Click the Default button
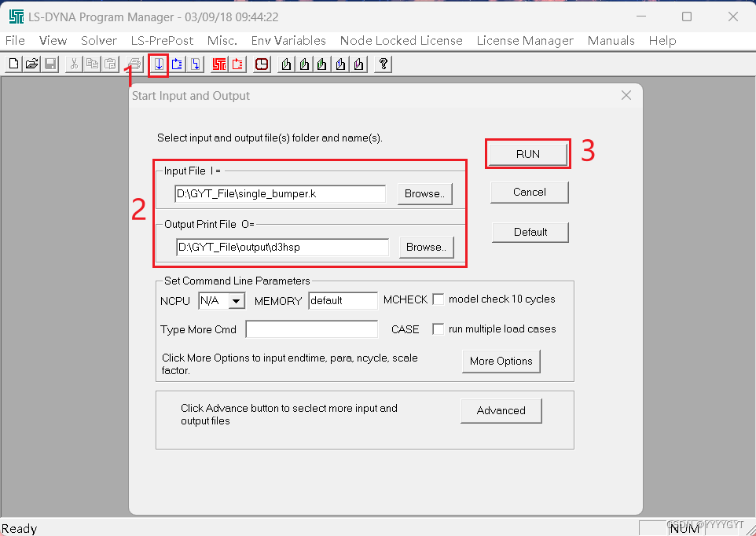The height and width of the screenshot is (536, 756). (x=530, y=233)
